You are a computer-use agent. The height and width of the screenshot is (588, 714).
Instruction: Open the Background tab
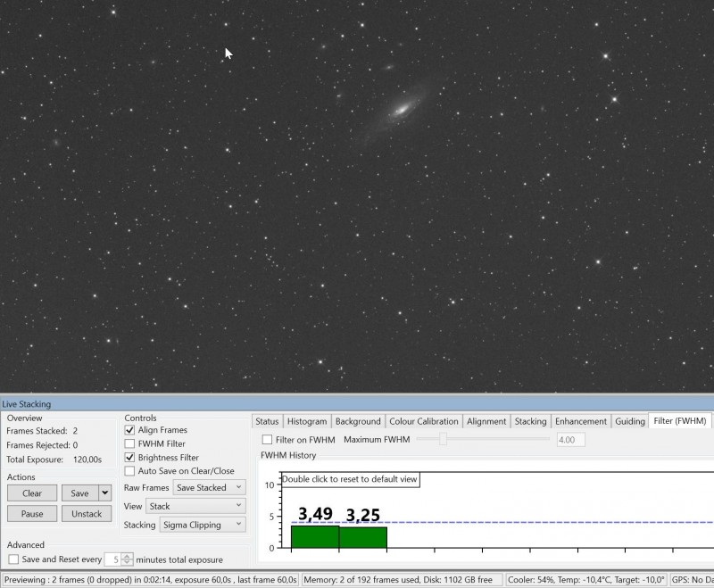pyautogui.click(x=358, y=421)
